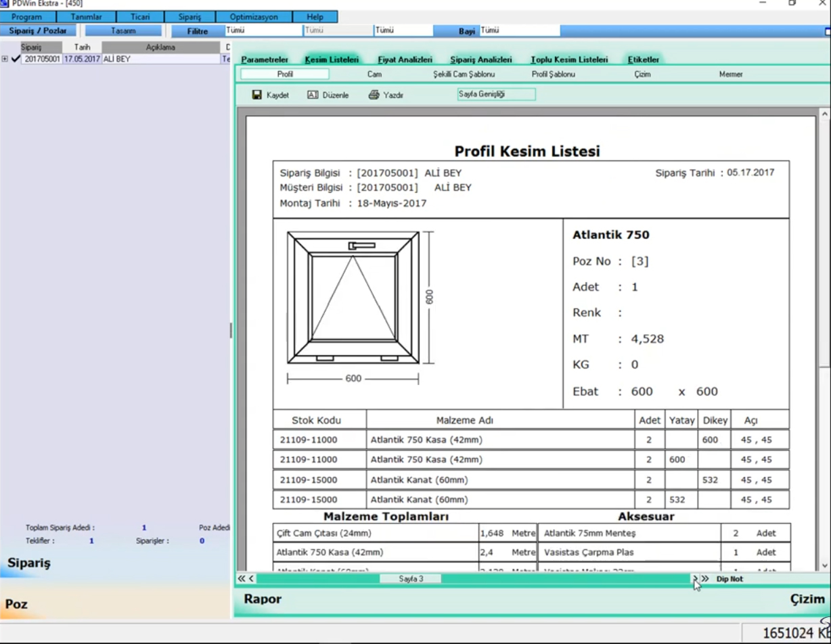
Task: Advance to next page with single-right arrow
Action: click(694, 578)
